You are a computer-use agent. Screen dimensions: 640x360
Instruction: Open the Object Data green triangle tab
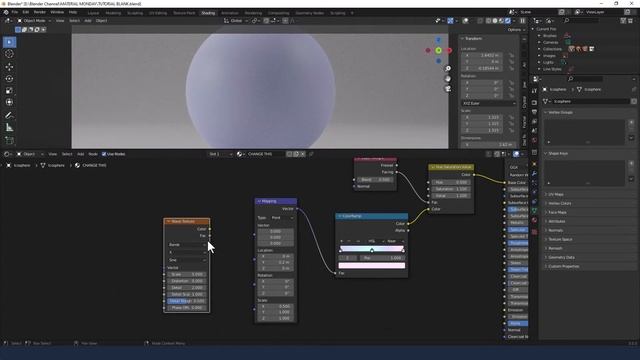[534, 211]
